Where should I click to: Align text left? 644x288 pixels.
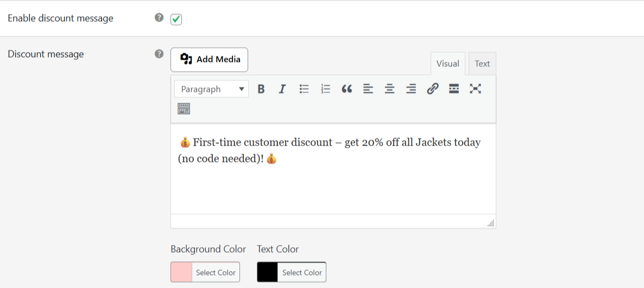[x=368, y=89]
